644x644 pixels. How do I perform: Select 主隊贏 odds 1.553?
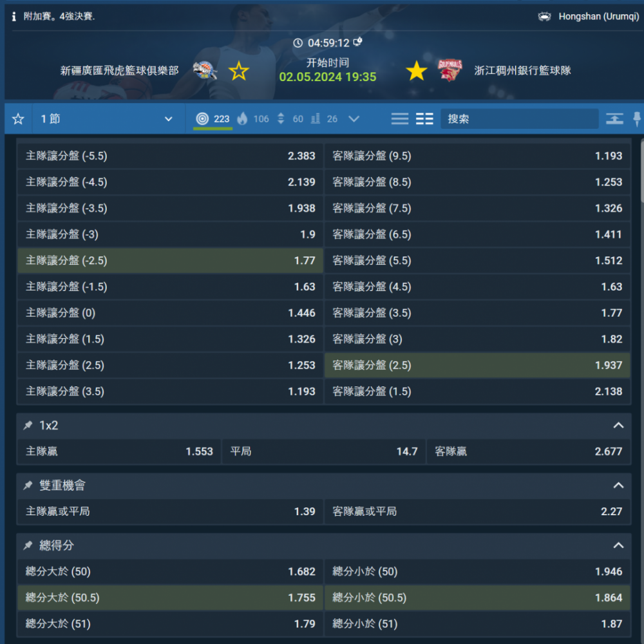[119, 452]
